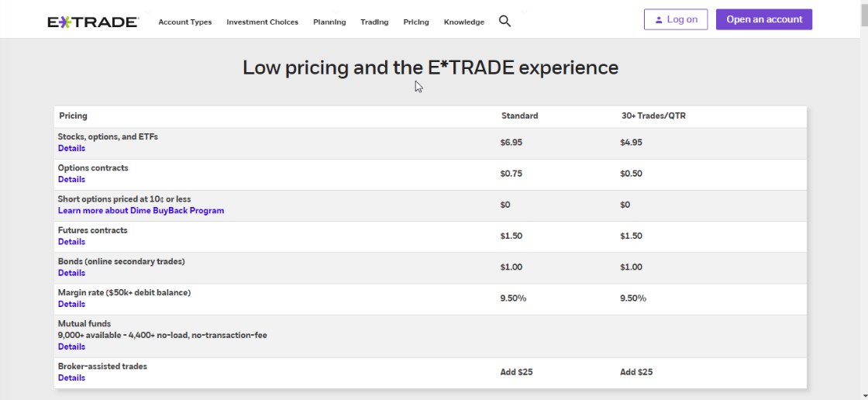Select the 30+ Trades Add $25 value
This screenshot has width=868, height=400.
pyautogui.click(x=636, y=372)
